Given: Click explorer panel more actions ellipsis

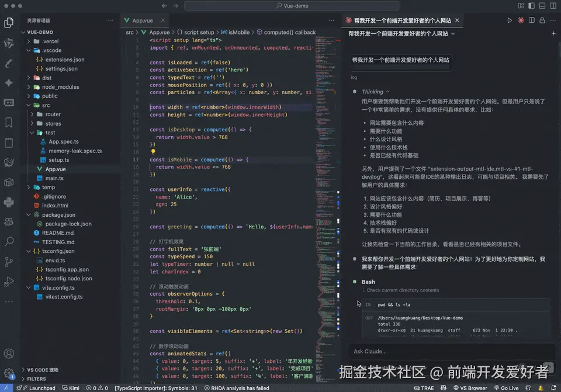Looking at the screenshot, I should 110,20.
